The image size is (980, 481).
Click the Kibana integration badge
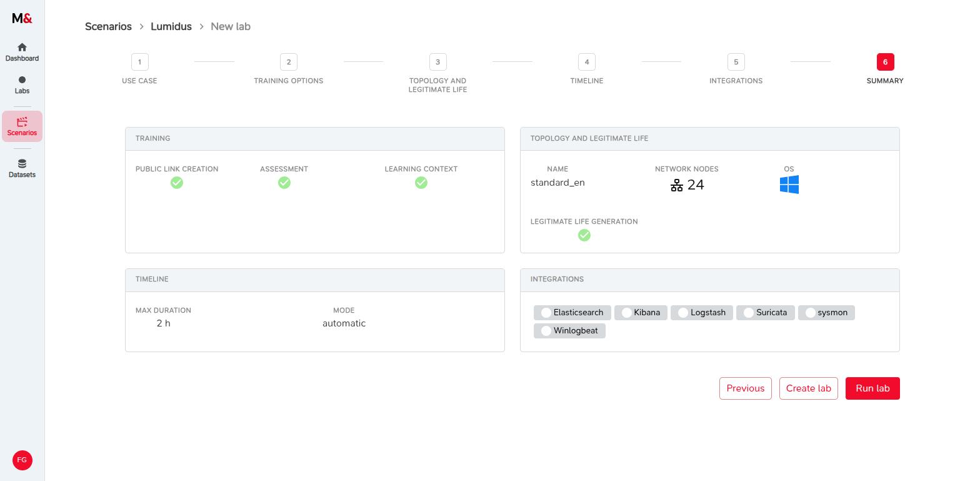[x=641, y=313]
